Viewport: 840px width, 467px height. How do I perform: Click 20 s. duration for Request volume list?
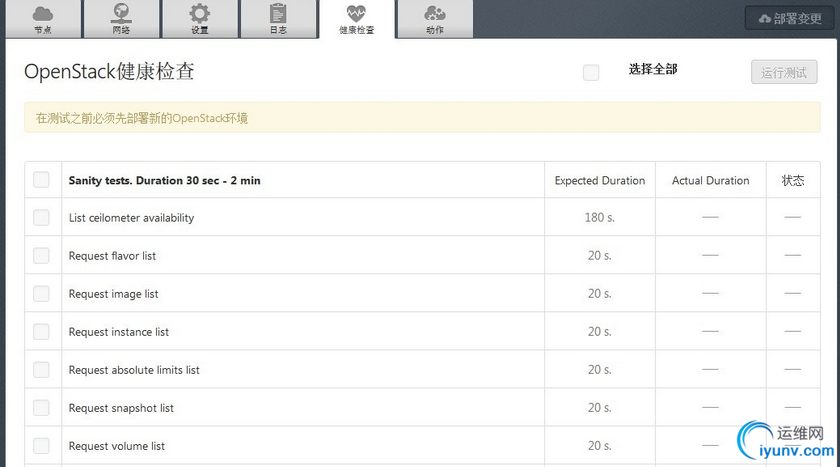(x=600, y=446)
